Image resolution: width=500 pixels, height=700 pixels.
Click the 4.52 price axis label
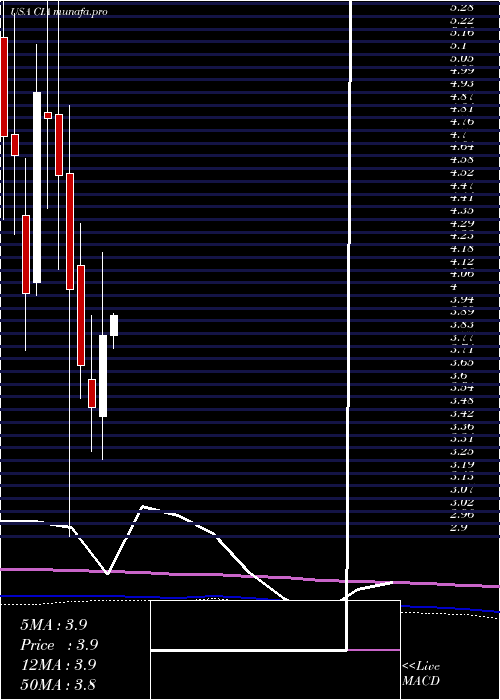tap(462, 172)
